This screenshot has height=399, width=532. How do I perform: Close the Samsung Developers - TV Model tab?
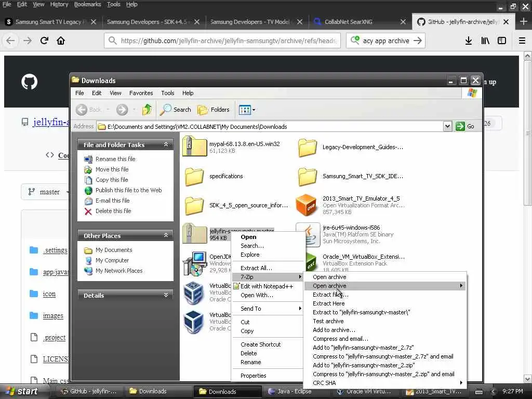tap(300, 22)
